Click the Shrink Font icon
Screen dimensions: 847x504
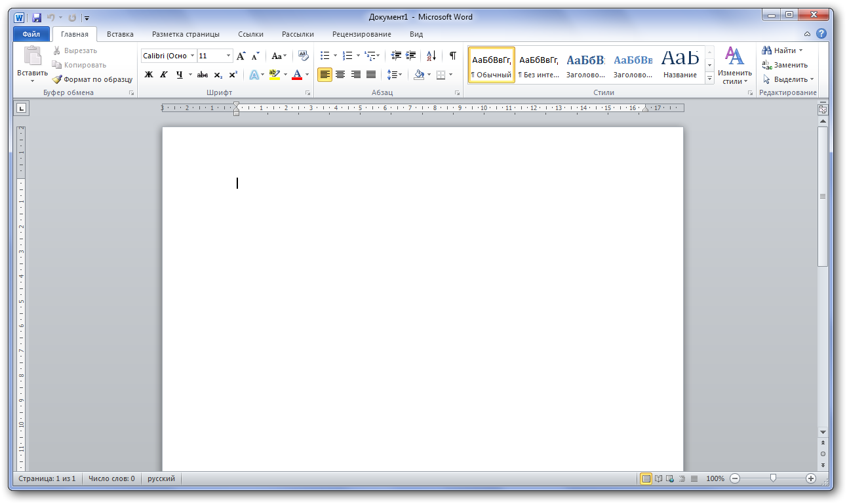coord(256,56)
